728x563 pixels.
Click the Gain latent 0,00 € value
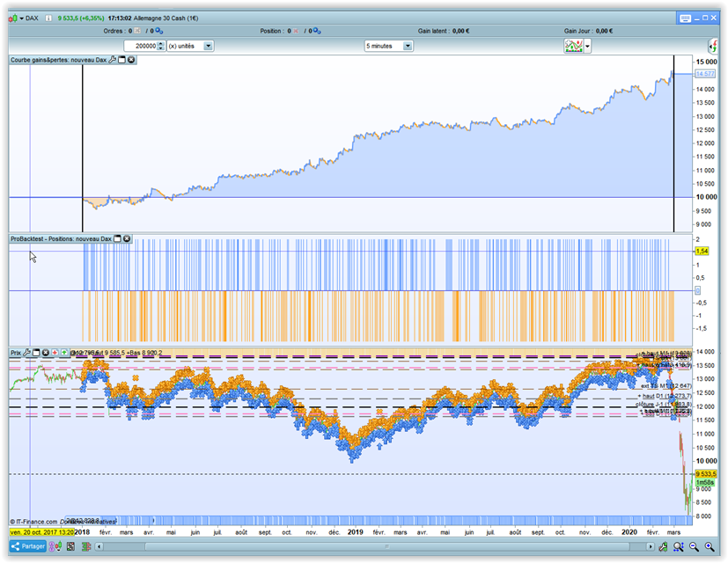(x=460, y=31)
